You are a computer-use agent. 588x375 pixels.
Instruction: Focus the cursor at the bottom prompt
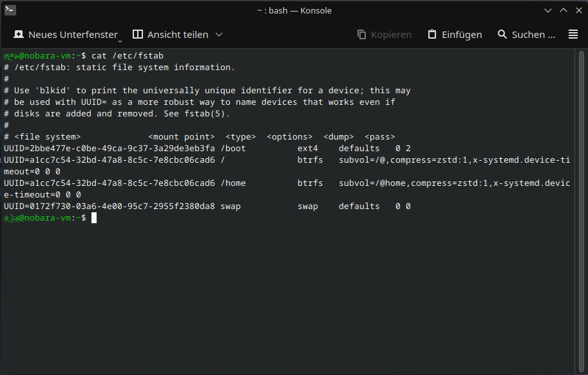pos(94,218)
